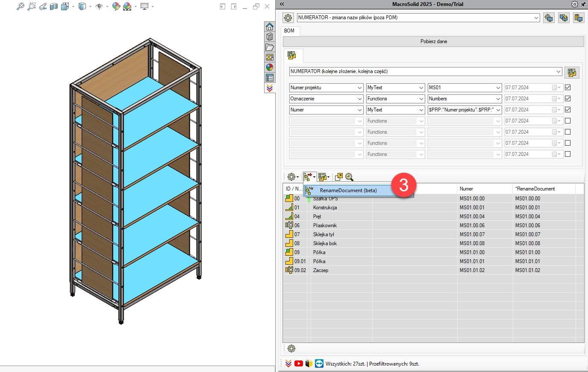Open the Numbers value dropdown

(498, 99)
